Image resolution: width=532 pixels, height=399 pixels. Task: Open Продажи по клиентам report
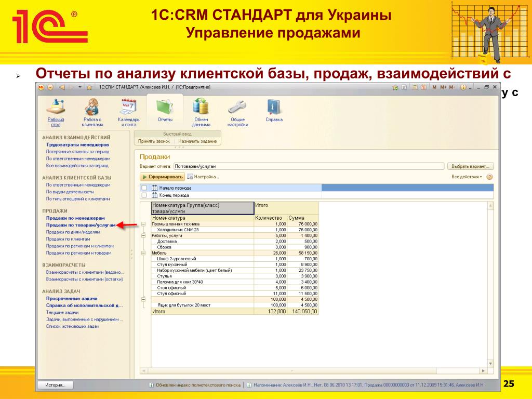coord(68,239)
